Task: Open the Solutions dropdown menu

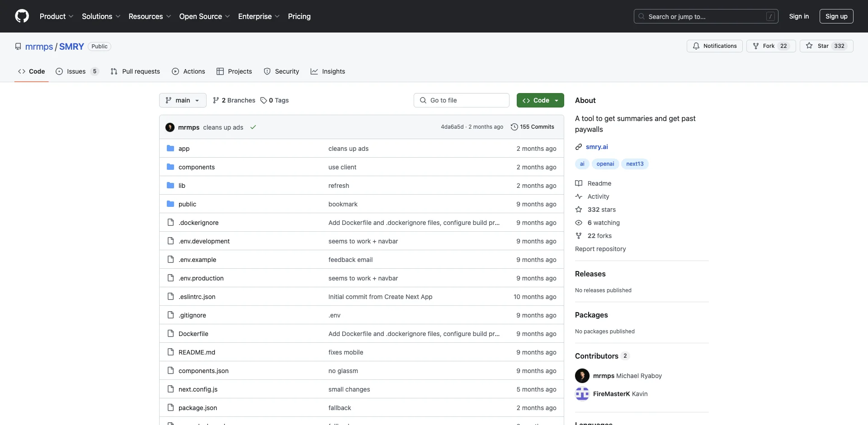Action: pyautogui.click(x=101, y=16)
